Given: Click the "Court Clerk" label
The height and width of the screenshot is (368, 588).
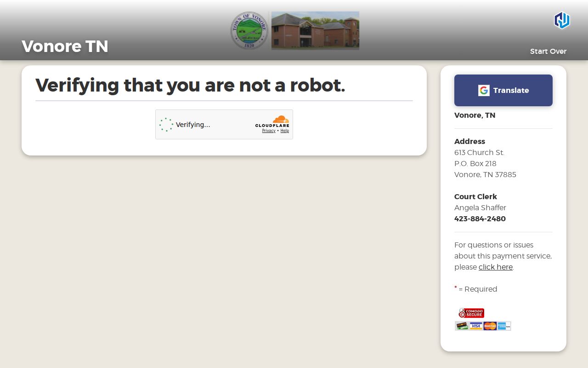Looking at the screenshot, I should click(x=475, y=197).
